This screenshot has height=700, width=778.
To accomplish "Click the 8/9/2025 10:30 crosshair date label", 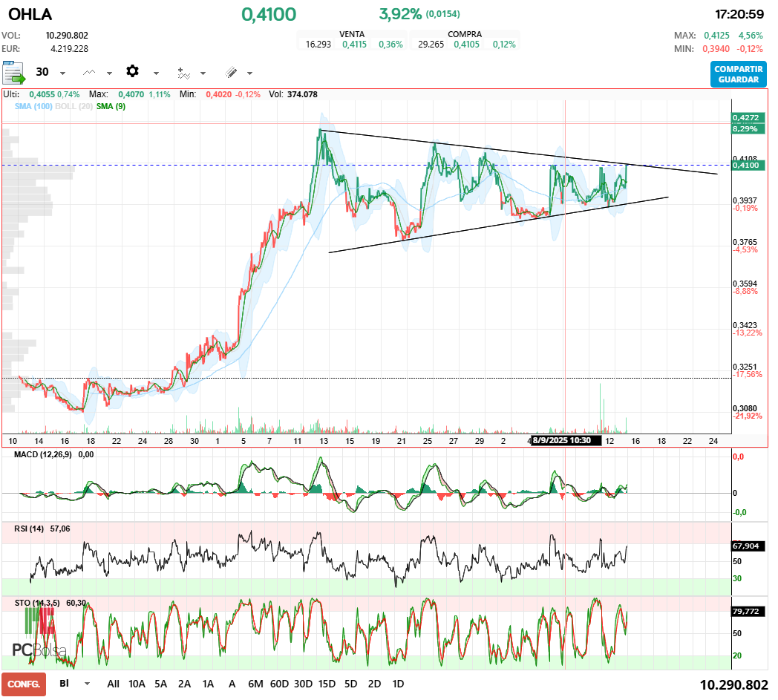I will point(565,440).
